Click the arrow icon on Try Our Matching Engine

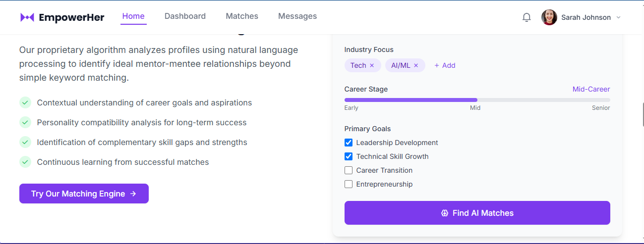(133, 194)
